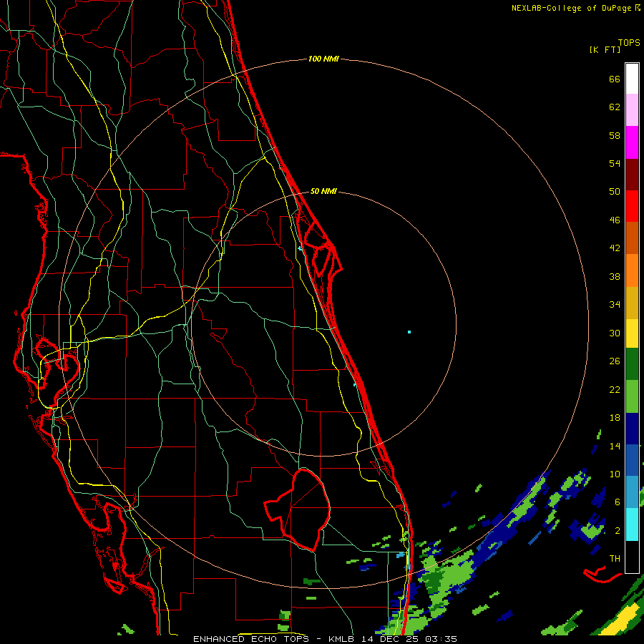Click the magenta legend swatch
Viewport: 644px width, 644px height.
(x=632, y=142)
